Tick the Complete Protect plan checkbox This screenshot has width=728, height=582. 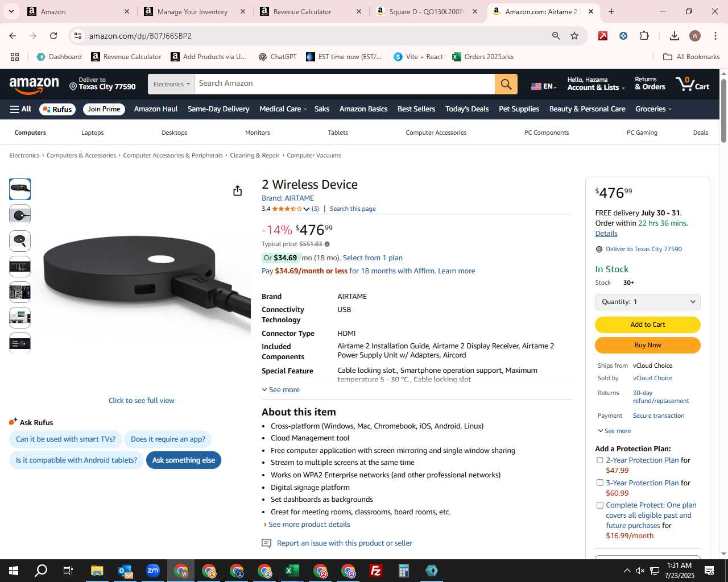599,505
